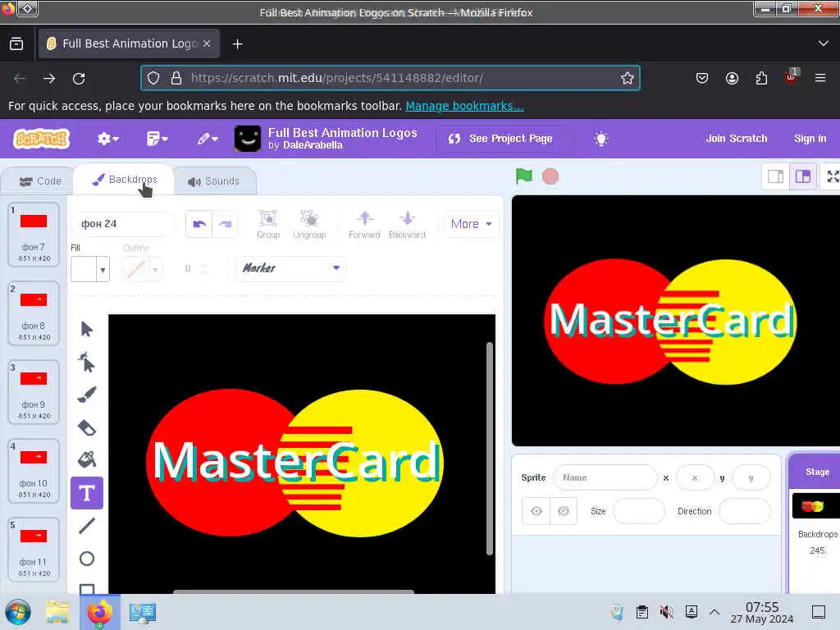Select backdrop thumbnail фон 7
The height and width of the screenshot is (630, 840).
coord(33,234)
